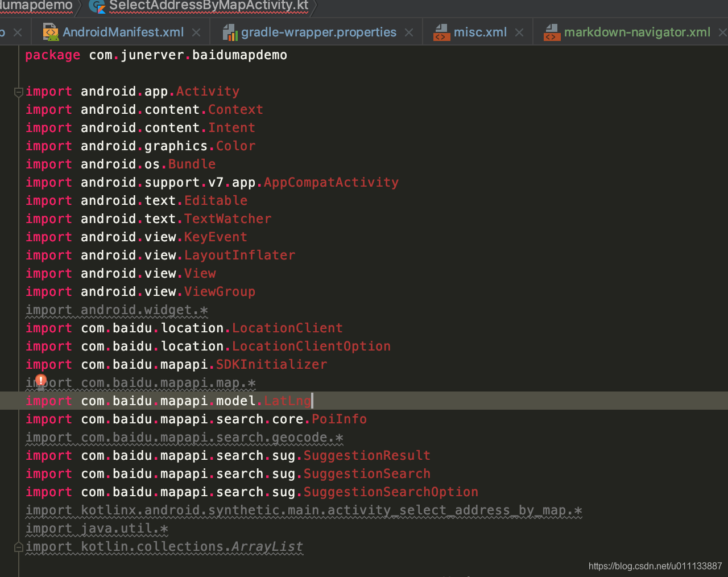Click the gradle-wrapper.properties file icon

pos(230,32)
